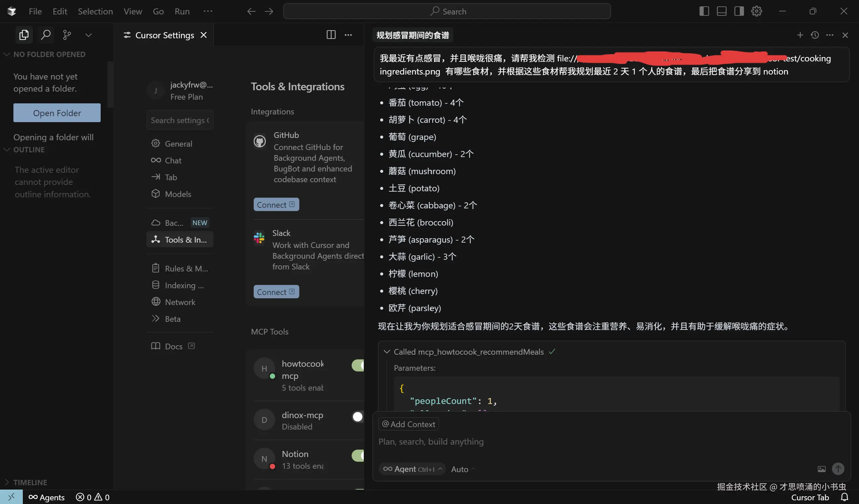Click Connect for GitHub integration
The width and height of the screenshot is (859, 504).
pos(276,204)
